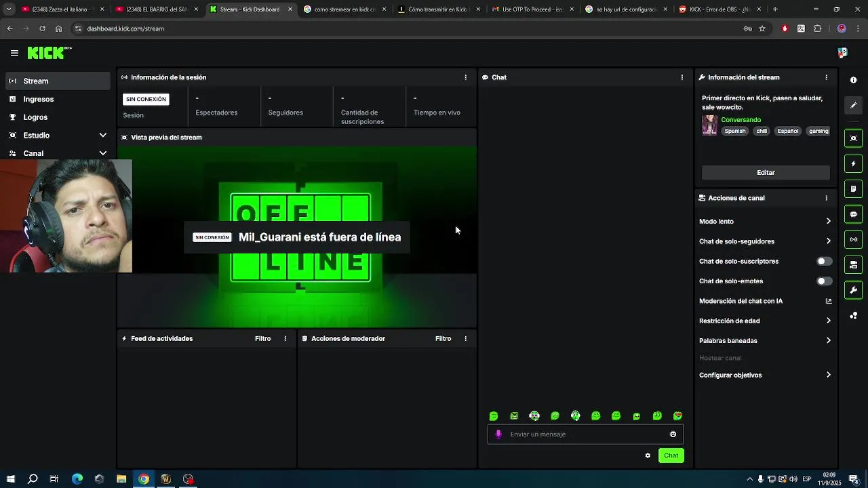
Task: Open the user avatar in top right
Action: click(842, 53)
